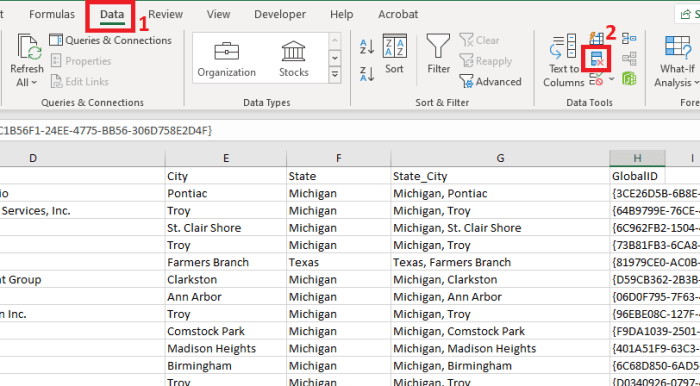Viewport: 700px width, 386px height.
Task: Click the Refresh All icon
Action: 29,47
